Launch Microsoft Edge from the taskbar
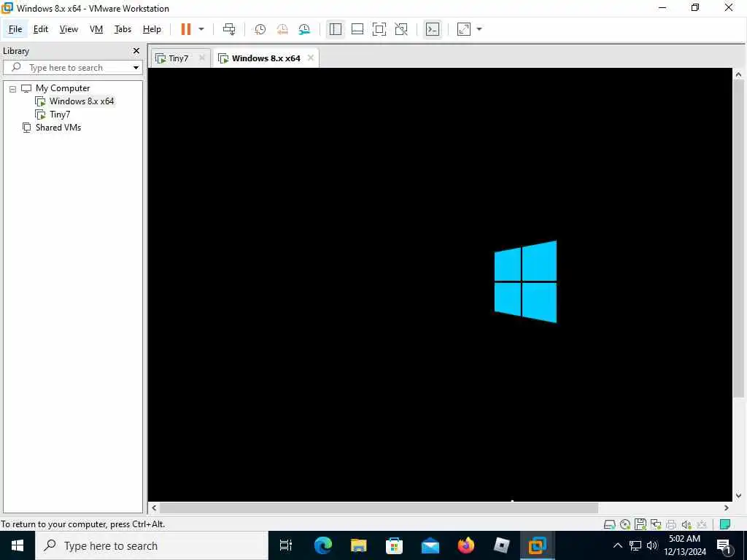This screenshot has width=747, height=560. [322, 545]
